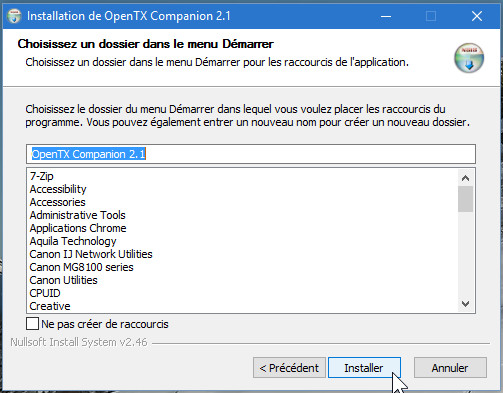
Task: Go back with the Précédent button
Action: coord(289,368)
